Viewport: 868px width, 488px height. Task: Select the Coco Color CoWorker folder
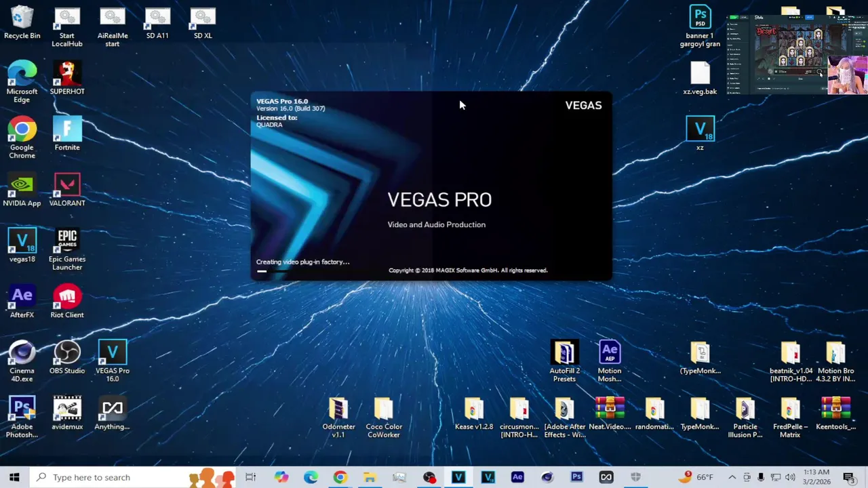384,417
